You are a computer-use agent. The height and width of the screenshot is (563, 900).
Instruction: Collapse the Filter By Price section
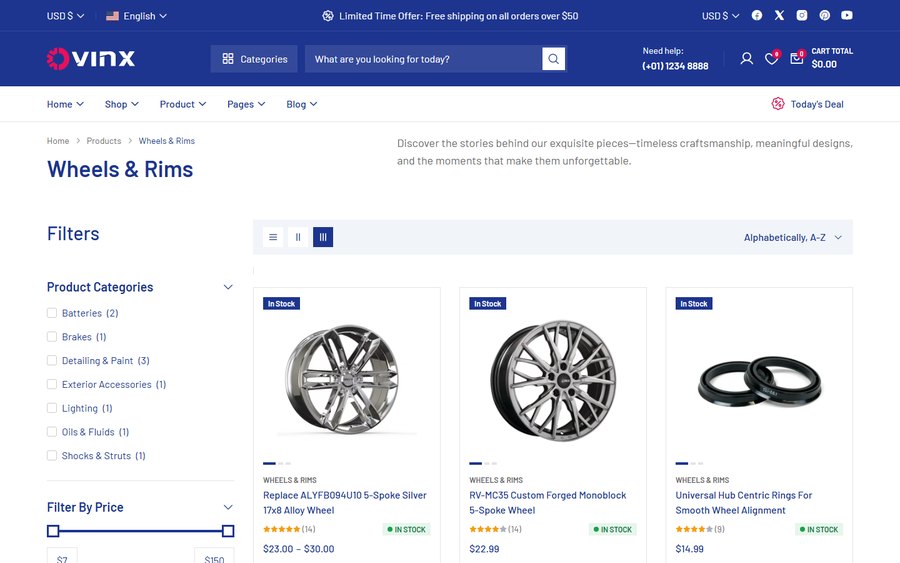pos(228,507)
